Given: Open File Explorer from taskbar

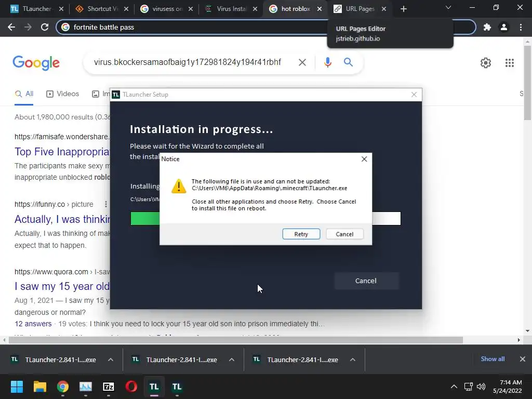Looking at the screenshot, I should pos(39,387).
